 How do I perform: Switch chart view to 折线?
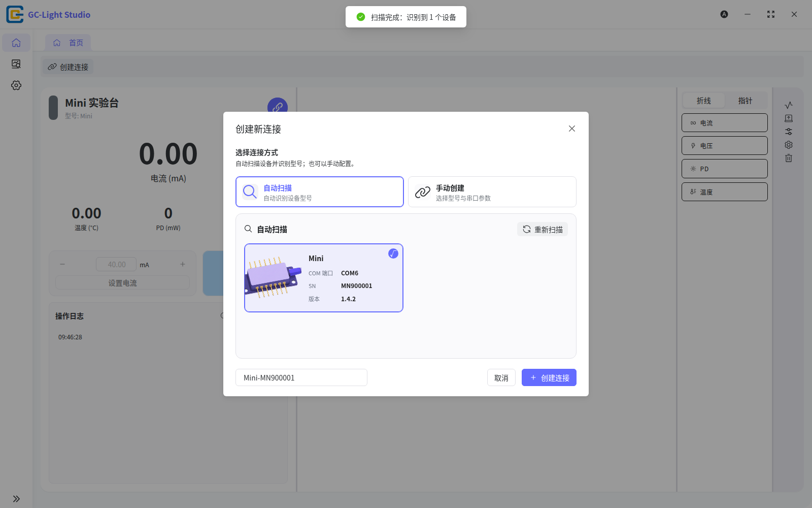[x=704, y=101]
